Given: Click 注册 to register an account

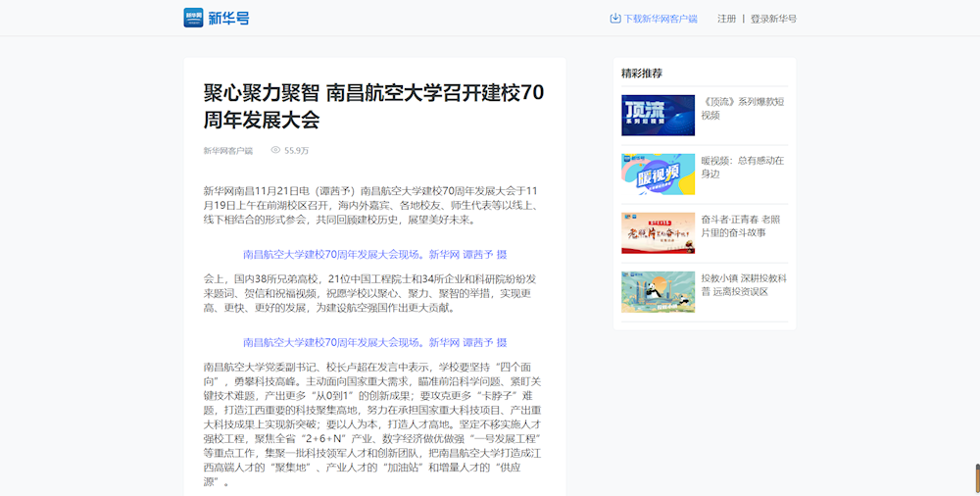Looking at the screenshot, I should click(x=726, y=19).
